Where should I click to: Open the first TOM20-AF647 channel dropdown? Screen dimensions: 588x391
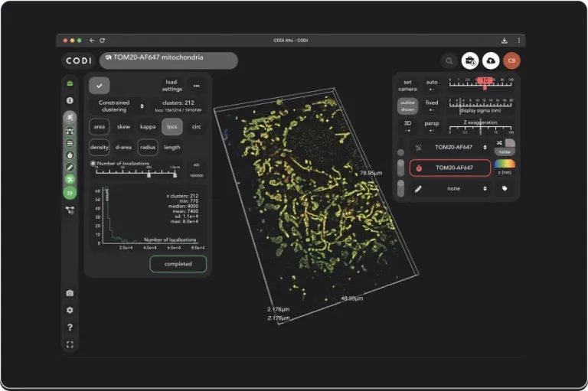pos(453,148)
